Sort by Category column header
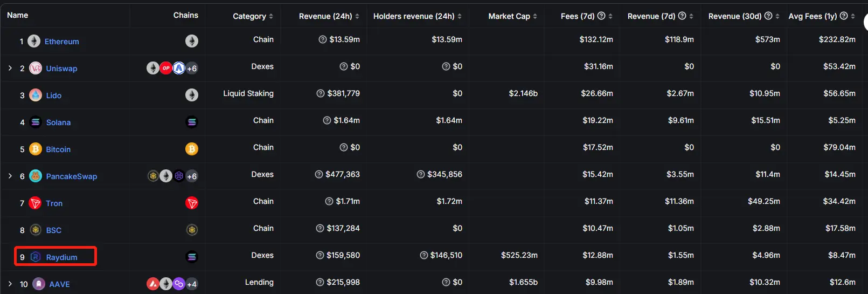Viewport: 868px width, 294px height. pyautogui.click(x=253, y=16)
